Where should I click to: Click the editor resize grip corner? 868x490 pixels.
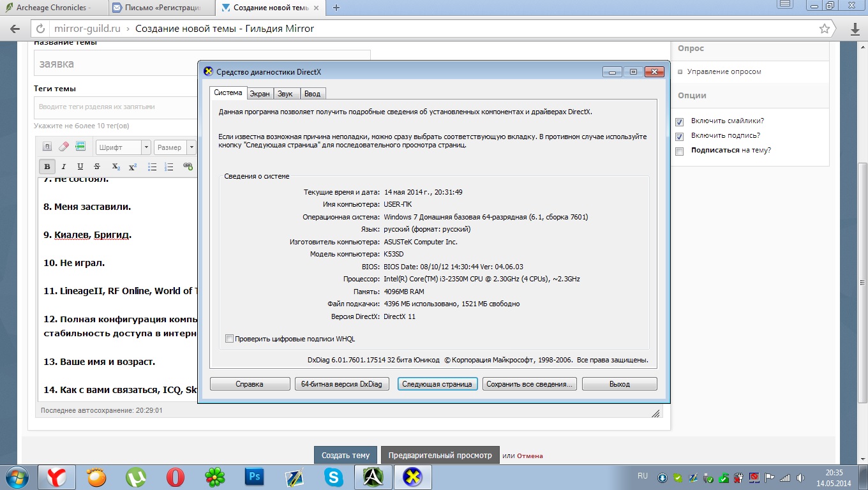[655, 413]
